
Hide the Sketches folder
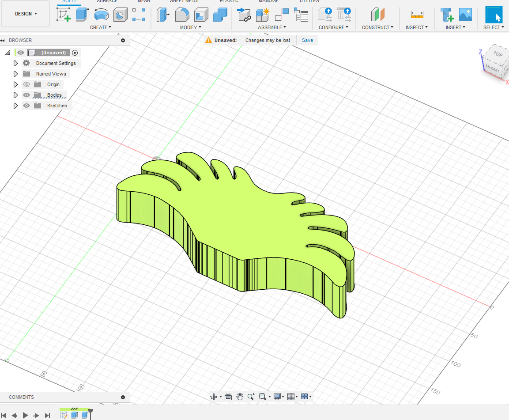(x=26, y=106)
